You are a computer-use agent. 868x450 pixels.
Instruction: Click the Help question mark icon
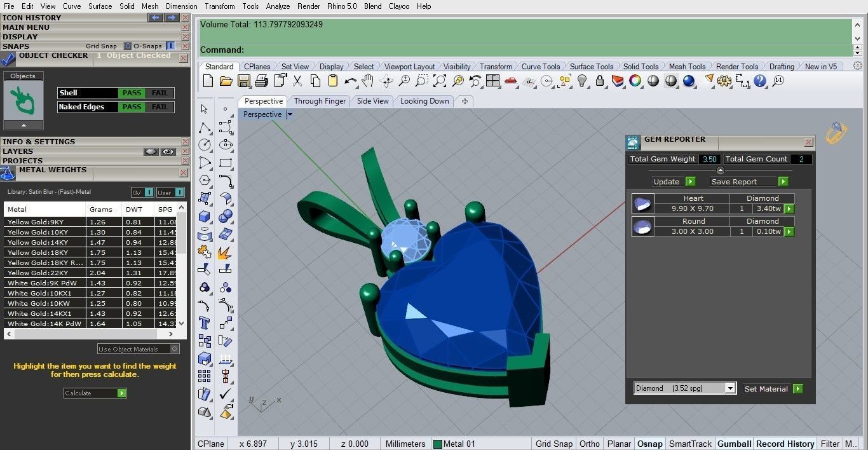coord(760,81)
